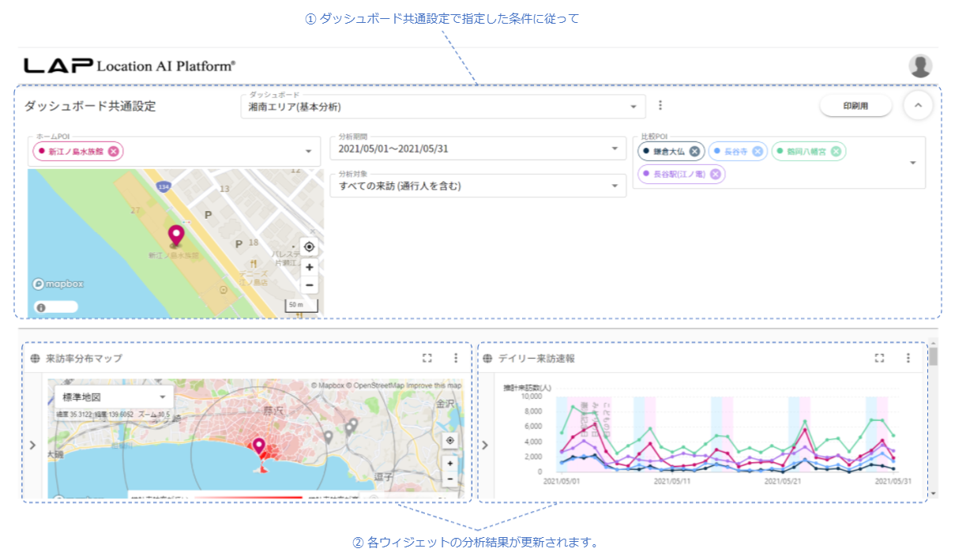Expand fullscreen for デイリー来訪速報 chart

[x=879, y=359]
